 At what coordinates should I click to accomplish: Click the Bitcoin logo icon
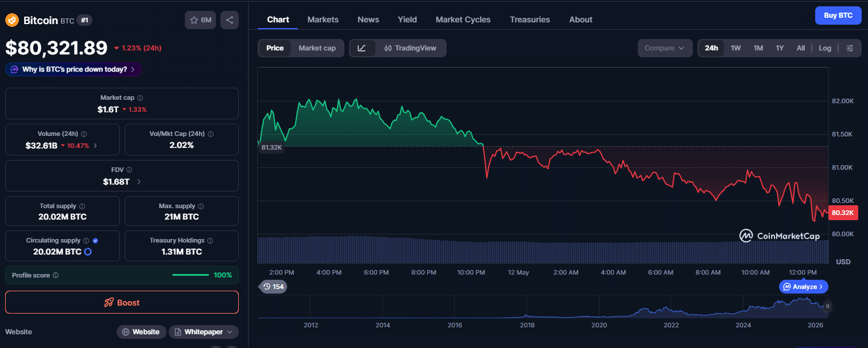pos(12,20)
